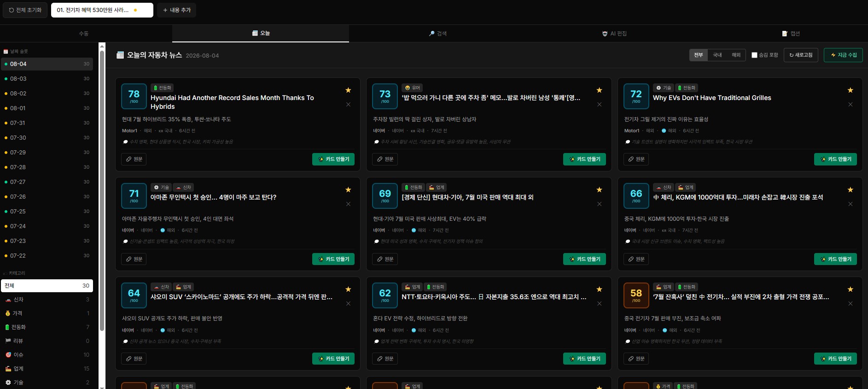Filter by the 기술 gear category in sidebar
The height and width of the screenshot is (389, 868).
[x=47, y=383]
